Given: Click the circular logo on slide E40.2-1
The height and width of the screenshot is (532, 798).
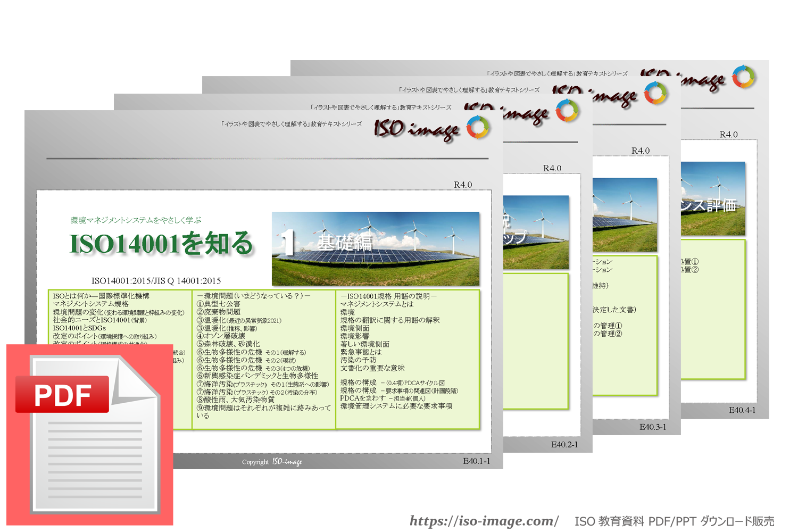Looking at the screenshot, I should (x=567, y=111).
